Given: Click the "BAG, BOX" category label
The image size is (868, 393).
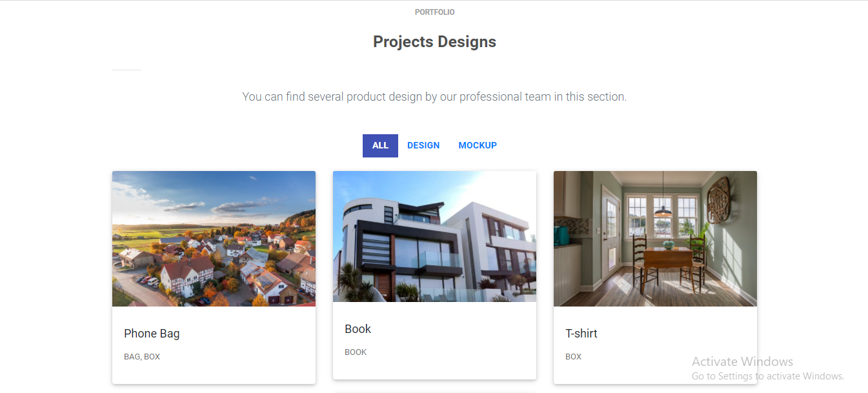Looking at the screenshot, I should pyautogui.click(x=142, y=357).
